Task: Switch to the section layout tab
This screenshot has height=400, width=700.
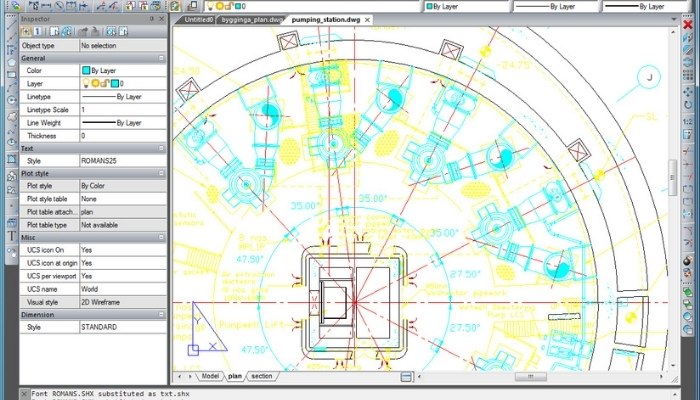Action: pos(262,376)
